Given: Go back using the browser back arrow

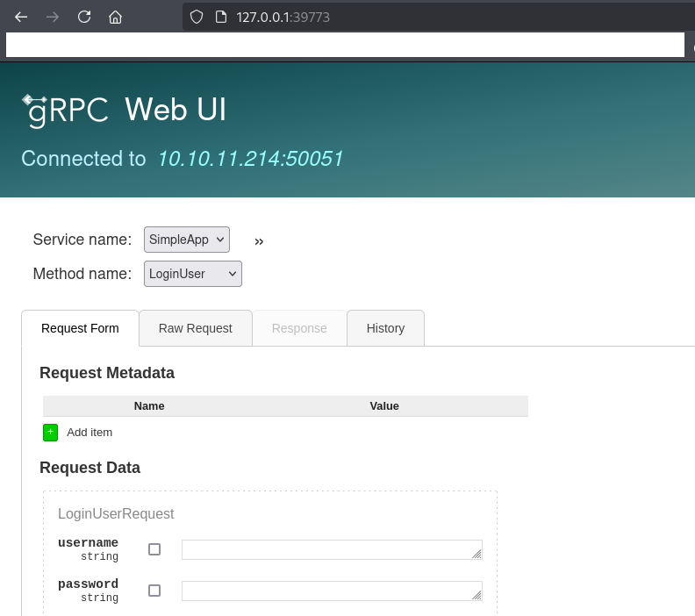Looking at the screenshot, I should [x=22, y=17].
